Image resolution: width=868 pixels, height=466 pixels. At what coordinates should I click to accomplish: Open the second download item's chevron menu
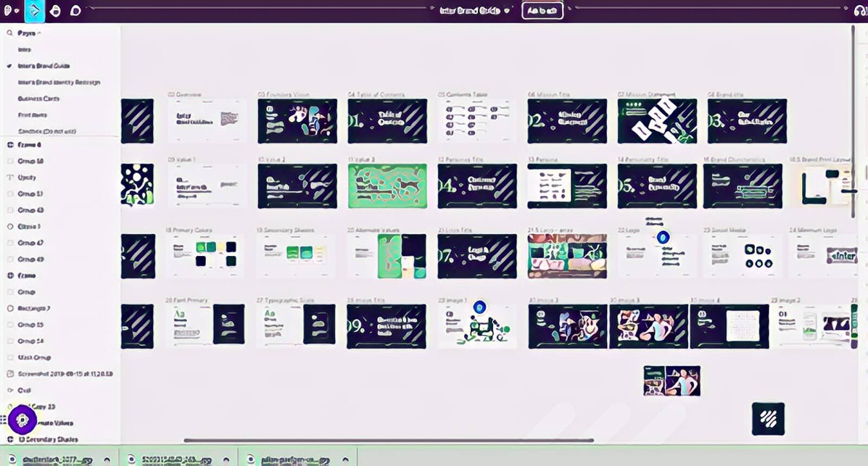(226, 459)
